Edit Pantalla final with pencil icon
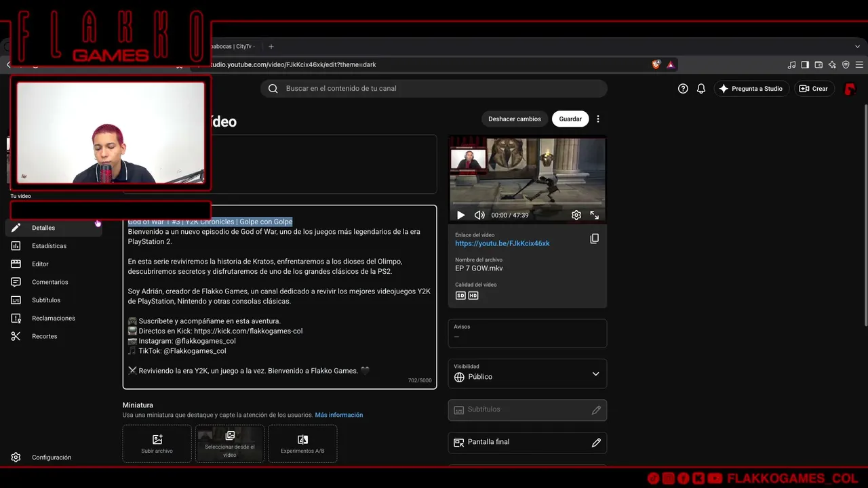 596,443
